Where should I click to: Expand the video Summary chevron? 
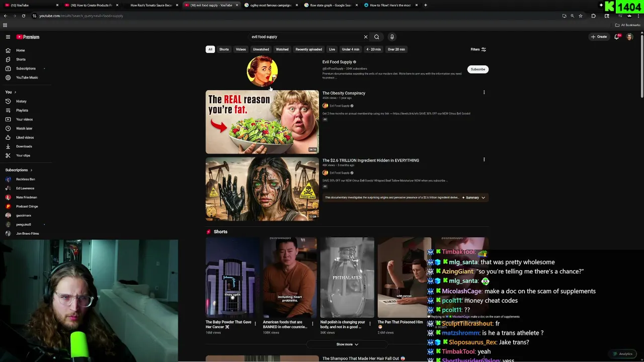coord(483,198)
